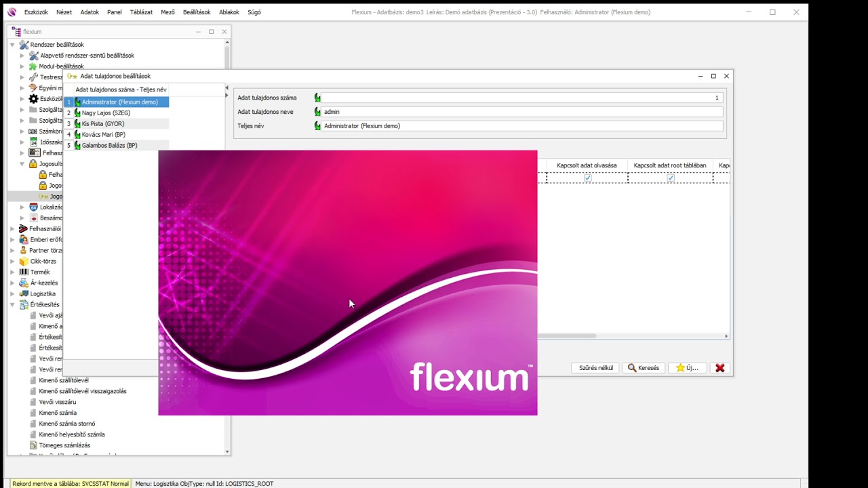
Task: Click the Adat tulajdonos neve input field
Action: (522, 112)
